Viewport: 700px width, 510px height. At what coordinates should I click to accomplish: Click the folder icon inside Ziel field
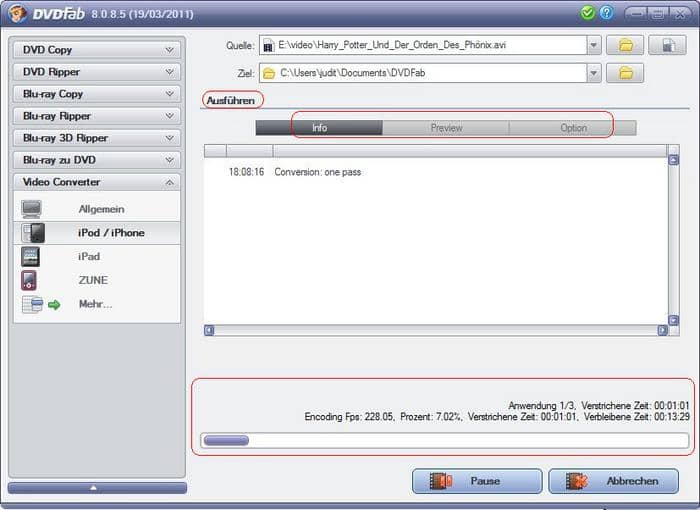269,73
